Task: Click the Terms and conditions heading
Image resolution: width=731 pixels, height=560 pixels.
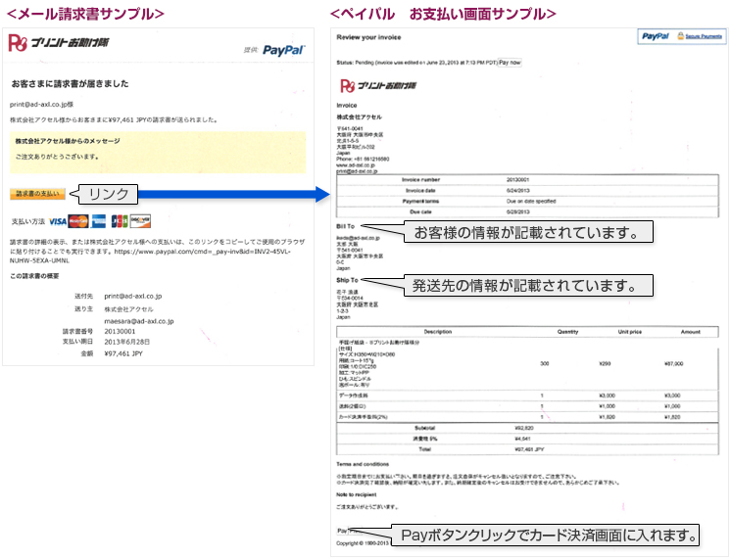Action: click(363, 464)
